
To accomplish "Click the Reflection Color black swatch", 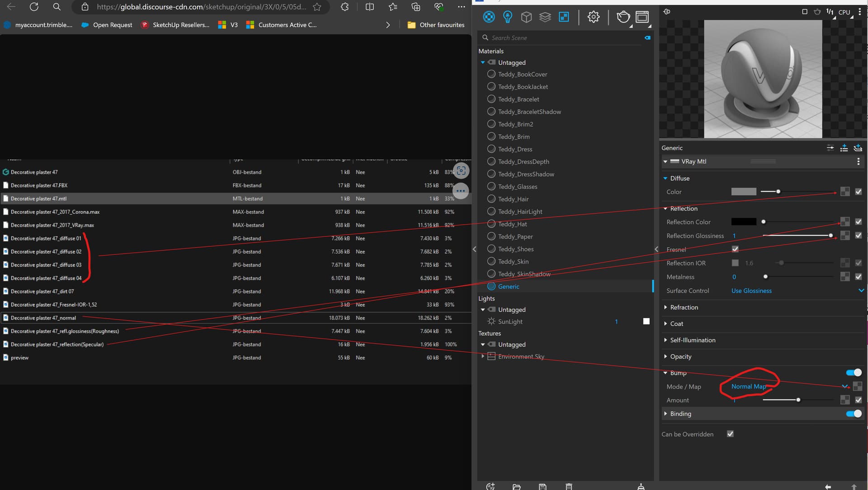I will click(744, 221).
